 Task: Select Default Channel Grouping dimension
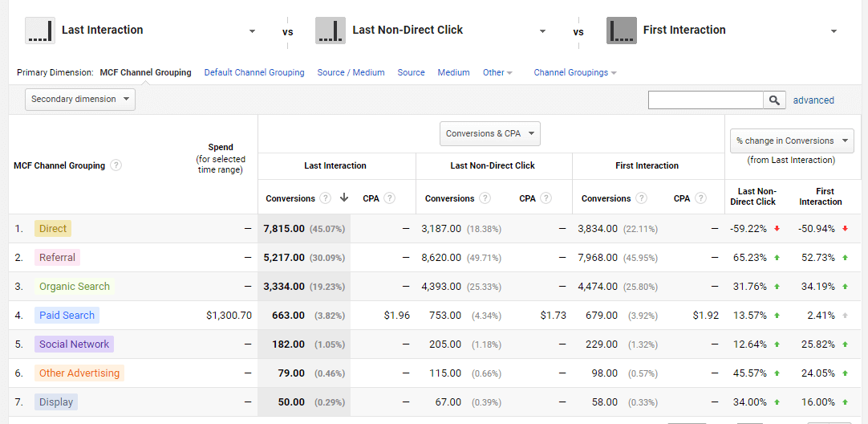point(254,72)
